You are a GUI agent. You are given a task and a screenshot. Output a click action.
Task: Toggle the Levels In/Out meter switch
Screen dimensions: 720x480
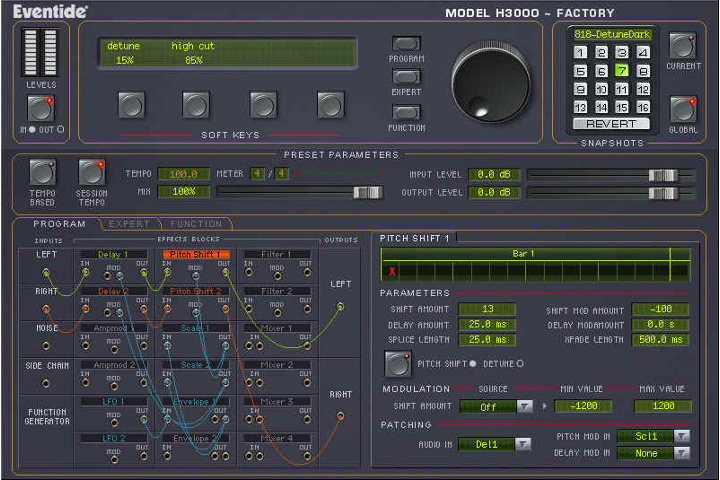pyautogui.click(x=41, y=107)
